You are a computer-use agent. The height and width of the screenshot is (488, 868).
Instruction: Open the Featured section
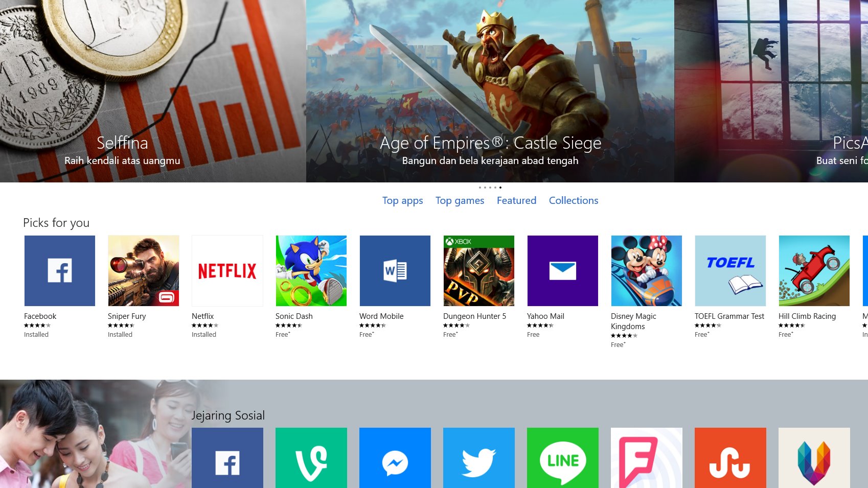[x=516, y=200]
